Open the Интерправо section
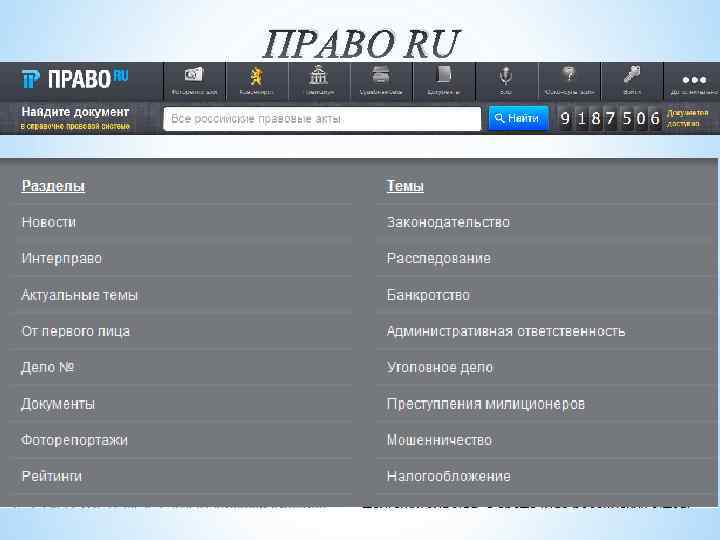The width and height of the screenshot is (720, 540). [x=62, y=259]
